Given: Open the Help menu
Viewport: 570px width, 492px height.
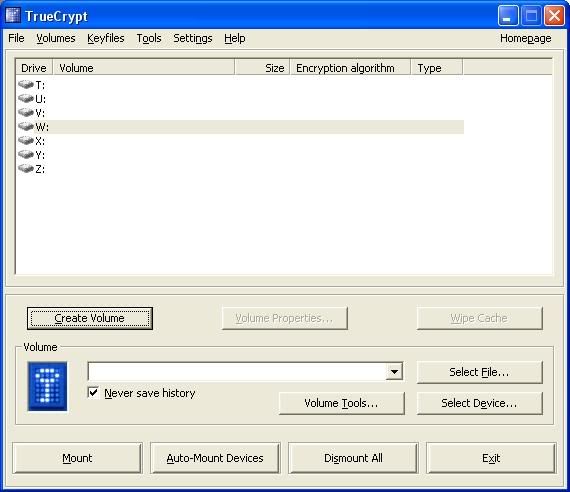Looking at the screenshot, I should 234,38.
